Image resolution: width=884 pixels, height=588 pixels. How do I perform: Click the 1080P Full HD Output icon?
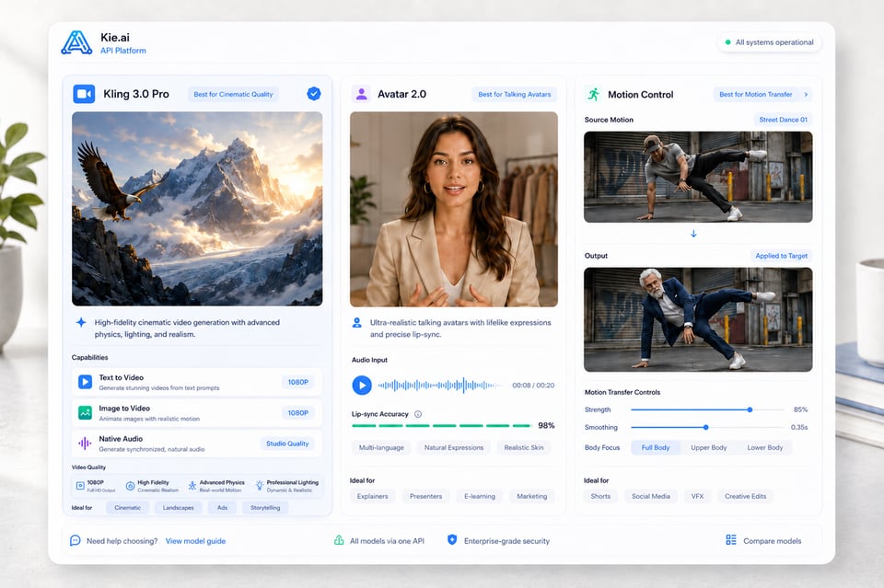[80, 485]
